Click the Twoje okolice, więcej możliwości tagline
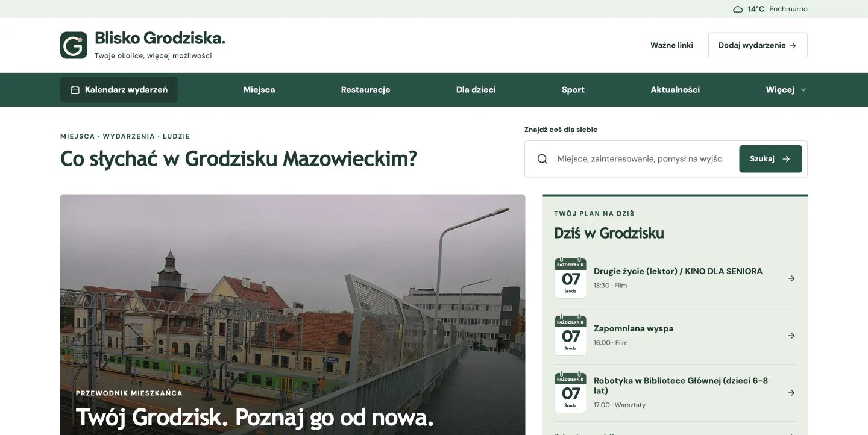 (x=153, y=56)
